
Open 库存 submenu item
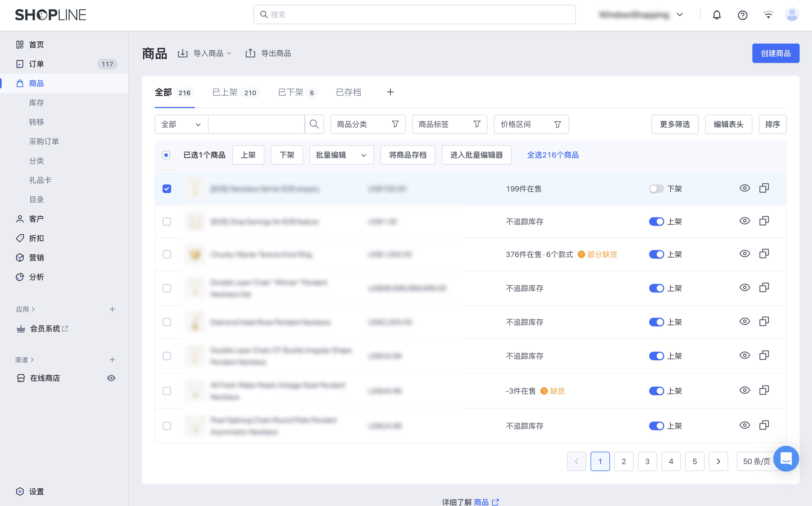click(x=36, y=103)
